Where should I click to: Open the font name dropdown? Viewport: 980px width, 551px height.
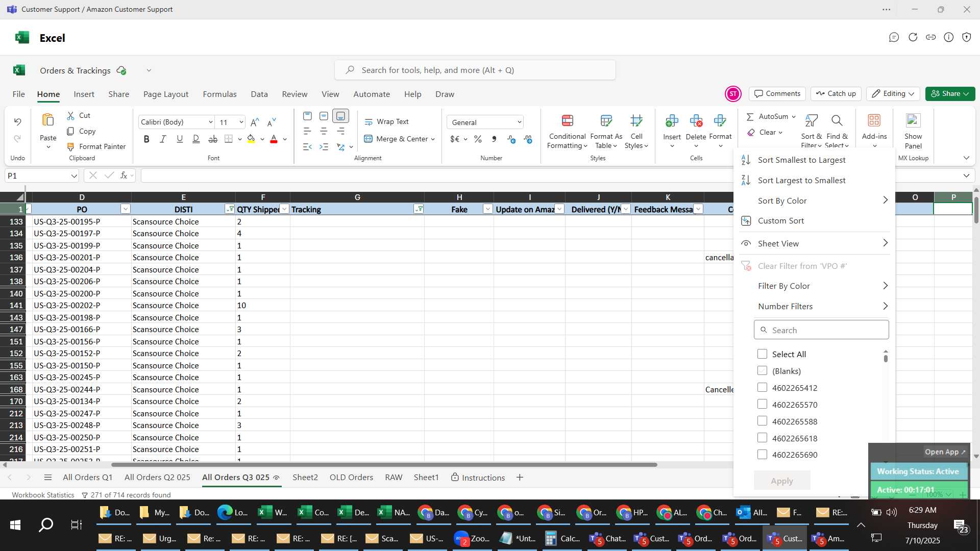click(x=210, y=122)
